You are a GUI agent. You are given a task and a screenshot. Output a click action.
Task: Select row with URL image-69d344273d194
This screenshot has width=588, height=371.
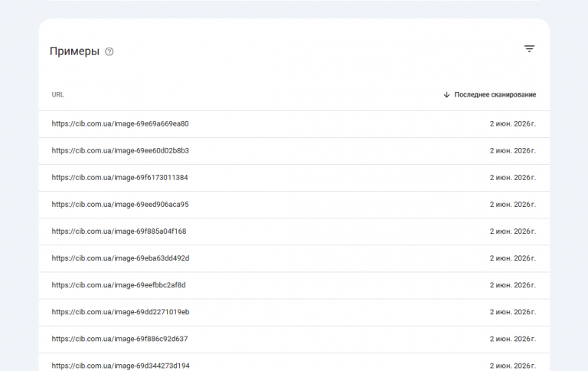point(294,363)
